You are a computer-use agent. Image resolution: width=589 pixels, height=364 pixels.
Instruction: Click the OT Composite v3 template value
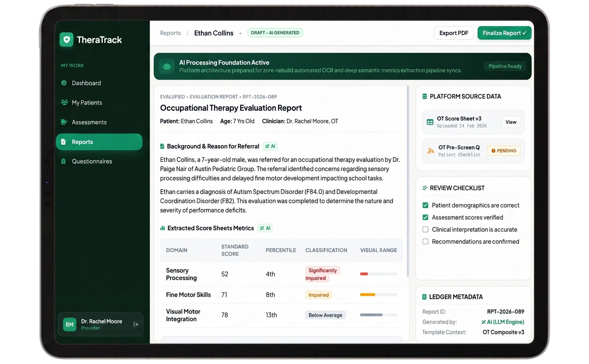tap(503, 332)
